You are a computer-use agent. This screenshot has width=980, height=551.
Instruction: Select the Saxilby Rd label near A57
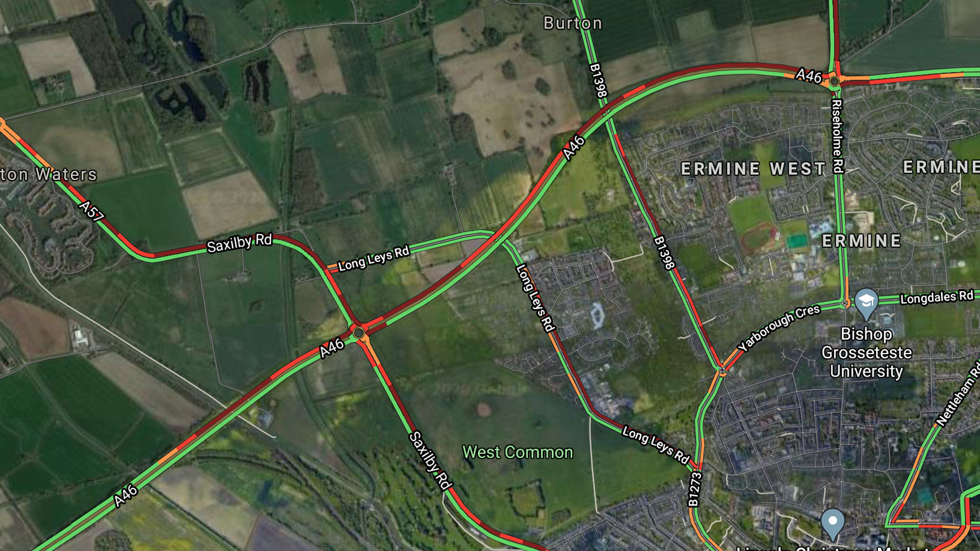coord(239,243)
